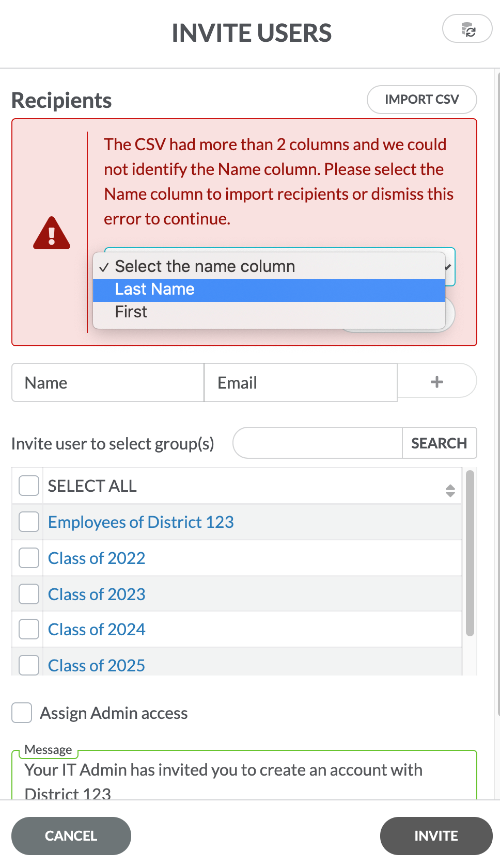
Task: Choose First option in name column list
Action: [269, 312]
